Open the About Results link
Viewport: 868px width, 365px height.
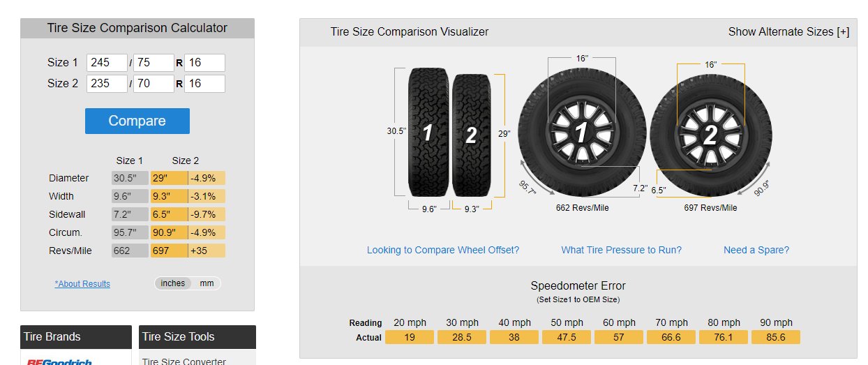pos(82,284)
